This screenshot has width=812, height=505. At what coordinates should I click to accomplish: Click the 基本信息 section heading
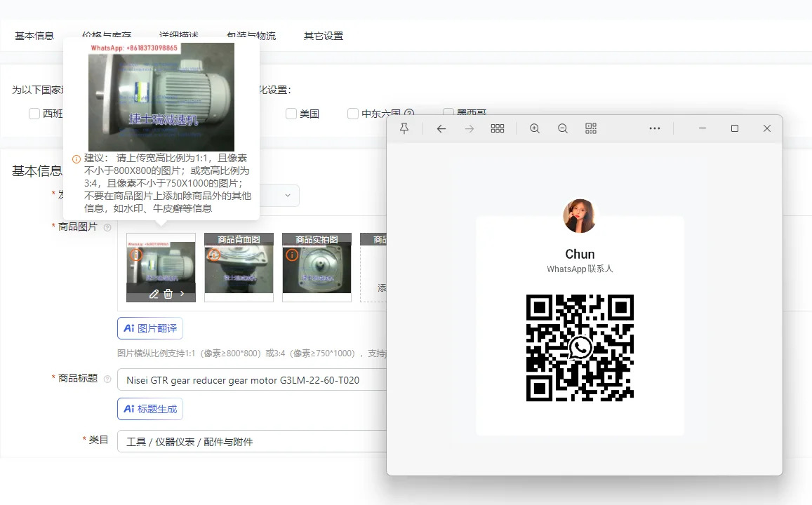point(36,171)
